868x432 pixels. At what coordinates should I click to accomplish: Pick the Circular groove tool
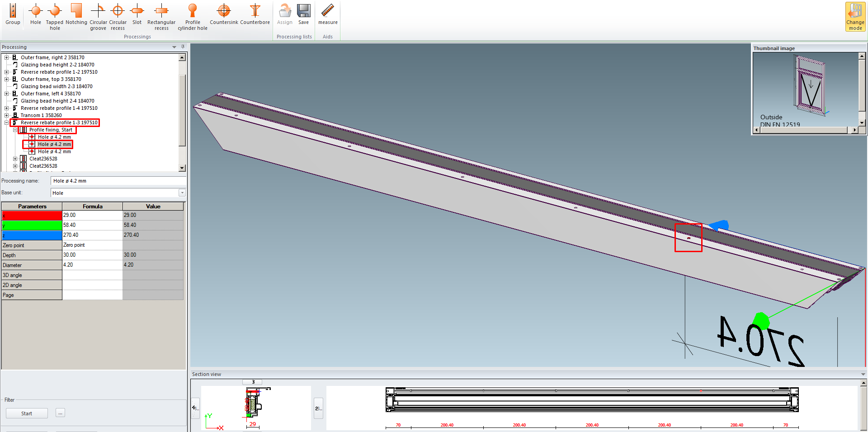(x=98, y=16)
